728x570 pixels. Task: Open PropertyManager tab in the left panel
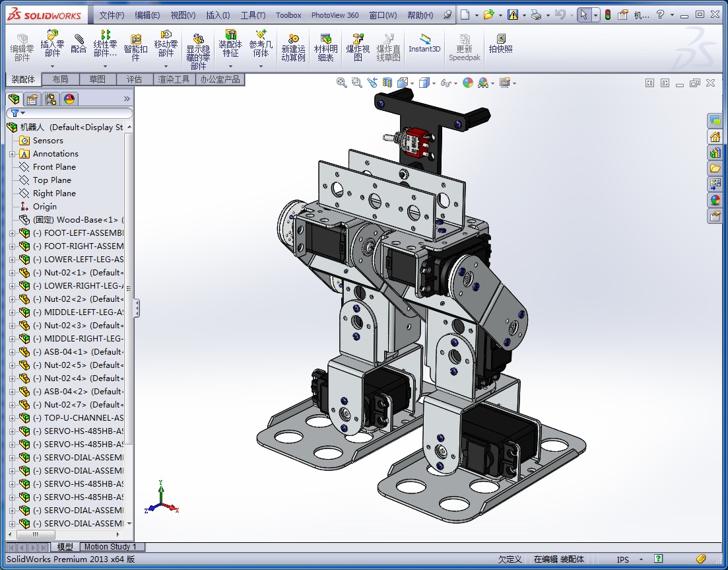point(32,99)
